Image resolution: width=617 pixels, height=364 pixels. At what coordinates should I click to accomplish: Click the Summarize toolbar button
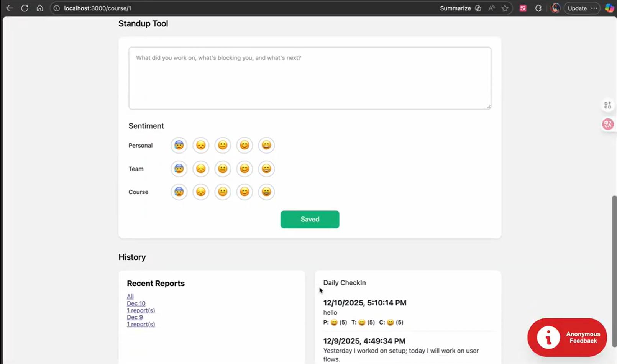(x=455, y=8)
